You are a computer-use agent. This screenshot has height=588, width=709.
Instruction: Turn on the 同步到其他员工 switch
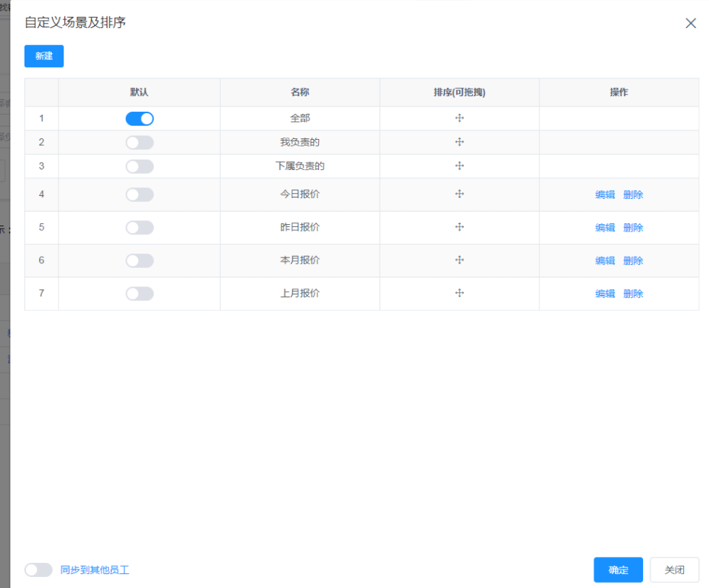(38, 570)
